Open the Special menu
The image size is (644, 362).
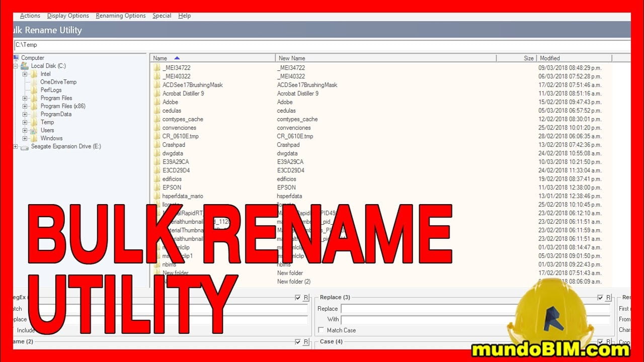click(162, 16)
